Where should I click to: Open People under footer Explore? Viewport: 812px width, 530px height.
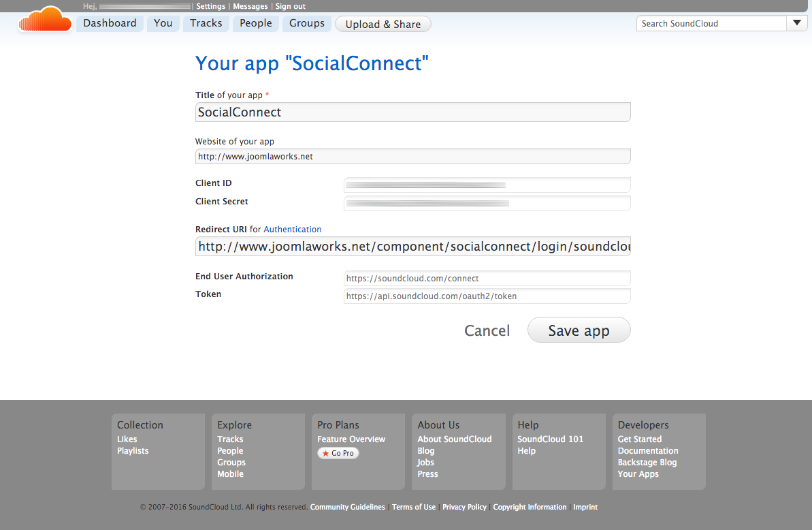[230, 451]
